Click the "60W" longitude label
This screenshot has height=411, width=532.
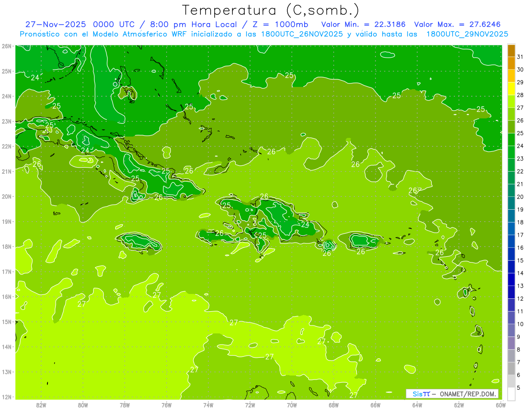(x=501, y=405)
